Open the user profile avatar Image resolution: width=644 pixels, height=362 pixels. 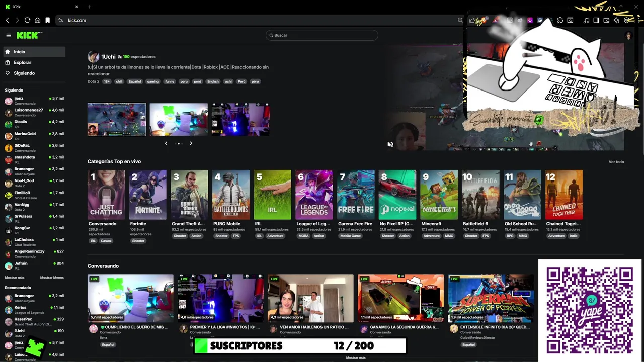pyautogui.click(x=628, y=35)
